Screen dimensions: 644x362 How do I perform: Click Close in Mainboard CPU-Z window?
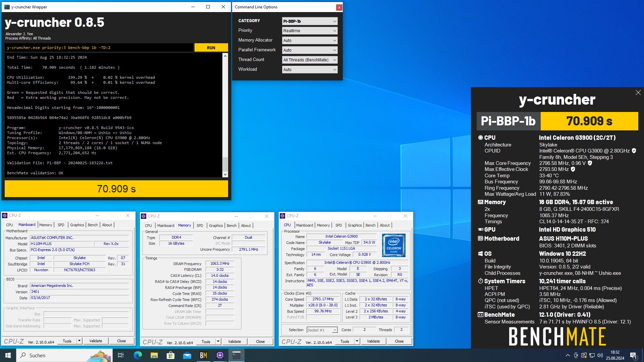coord(121,341)
